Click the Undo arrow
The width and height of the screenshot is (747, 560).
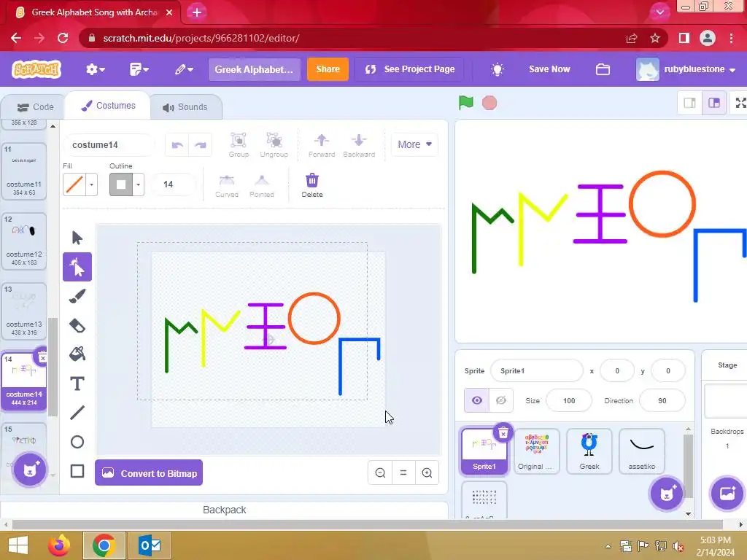pyautogui.click(x=177, y=145)
